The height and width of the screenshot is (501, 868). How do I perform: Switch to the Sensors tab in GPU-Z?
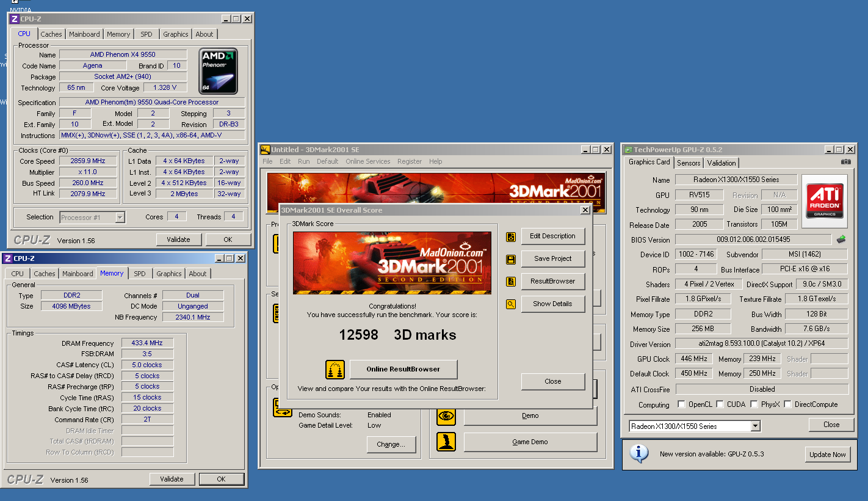click(689, 163)
